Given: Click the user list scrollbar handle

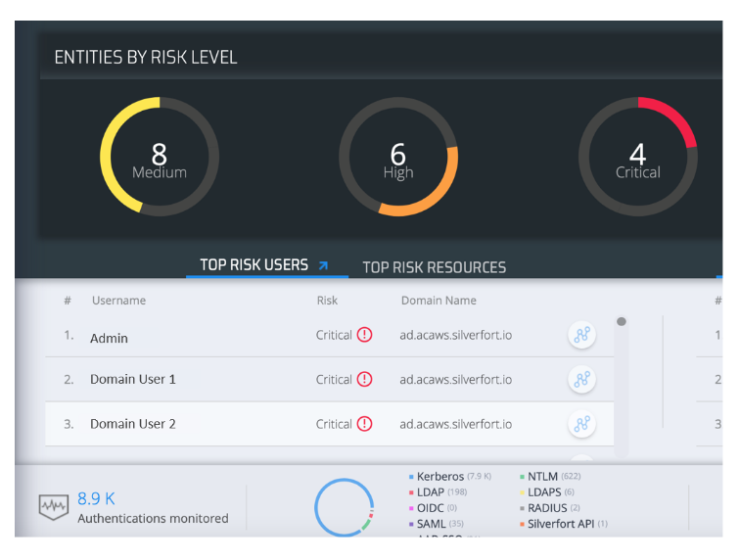Looking at the screenshot, I should (x=622, y=321).
